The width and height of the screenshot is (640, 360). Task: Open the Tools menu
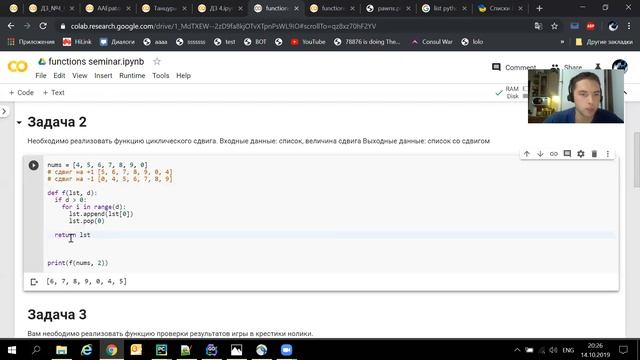161,76
